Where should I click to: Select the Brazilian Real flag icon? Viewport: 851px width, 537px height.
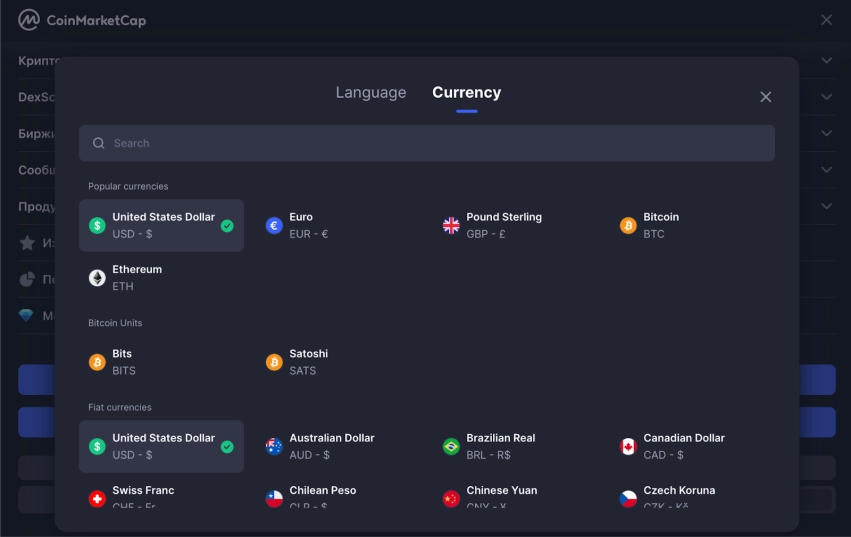click(x=451, y=447)
